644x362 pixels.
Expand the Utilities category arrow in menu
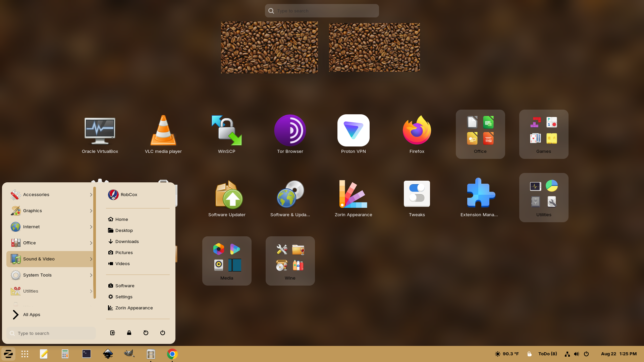(x=91, y=291)
